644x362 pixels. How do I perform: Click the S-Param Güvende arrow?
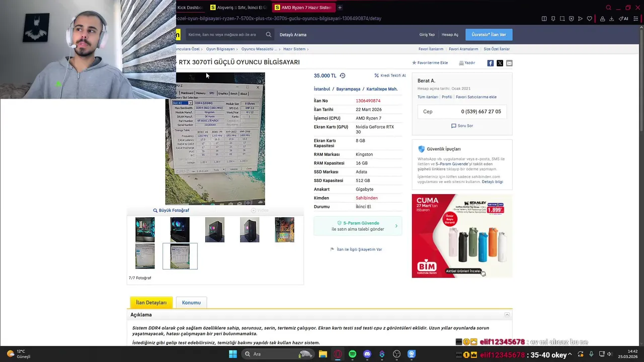pyautogui.click(x=396, y=226)
